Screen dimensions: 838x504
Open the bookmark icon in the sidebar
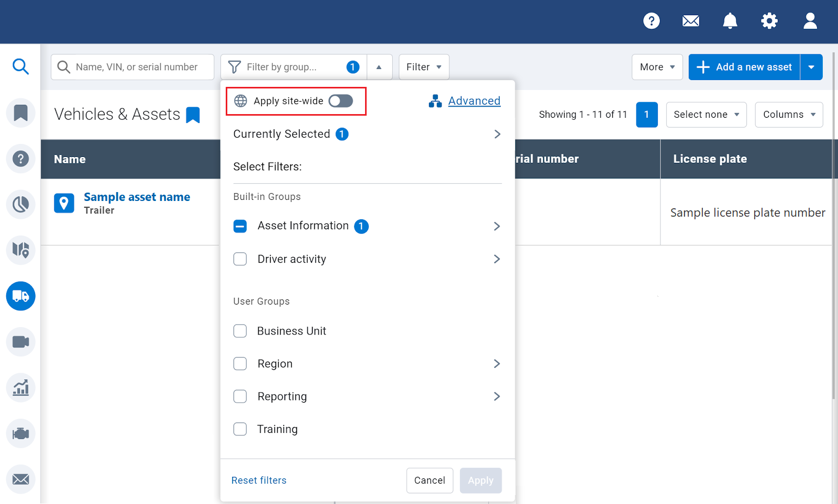[21, 113]
